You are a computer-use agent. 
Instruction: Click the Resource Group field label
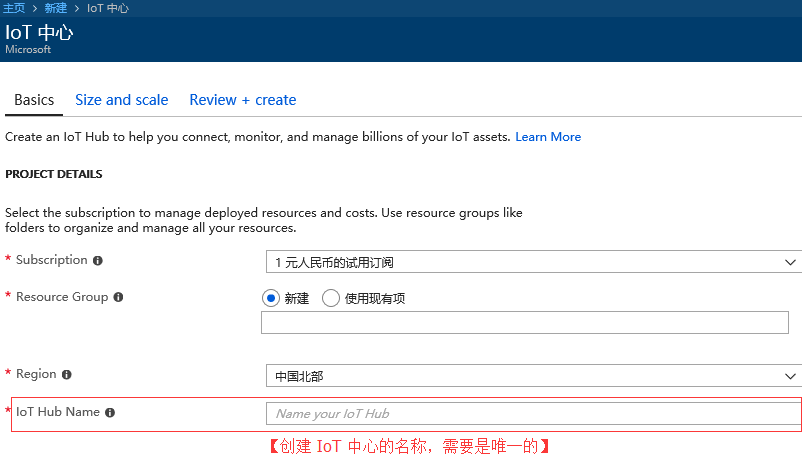pos(61,297)
